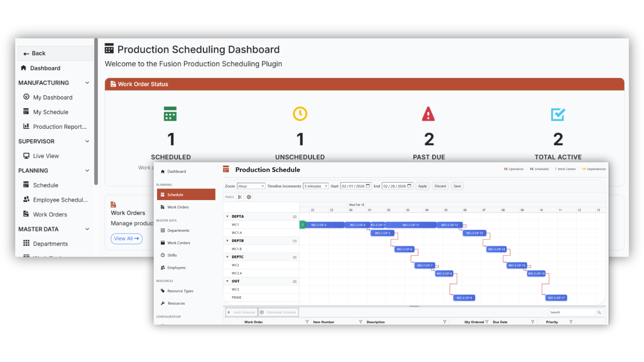This screenshot has width=644, height=362.
Task: Click the Apply button
Action: click(x=423, y=186)
